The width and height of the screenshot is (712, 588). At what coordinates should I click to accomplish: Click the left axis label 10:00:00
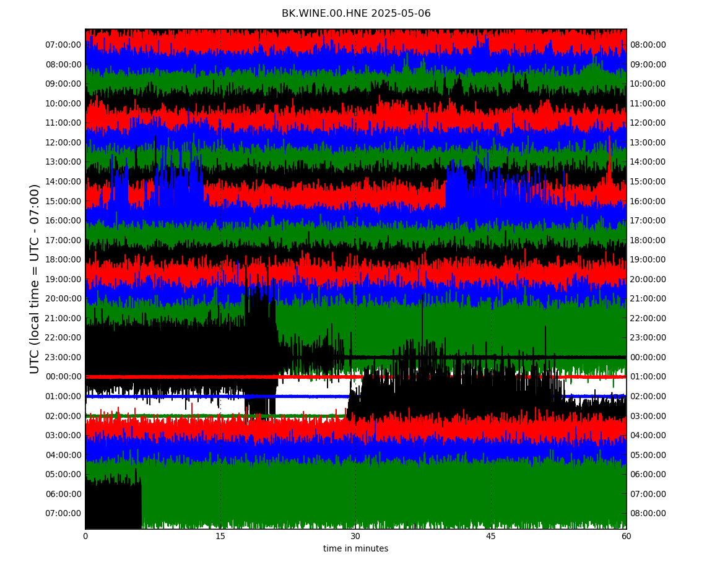click(x=64, y=103)
